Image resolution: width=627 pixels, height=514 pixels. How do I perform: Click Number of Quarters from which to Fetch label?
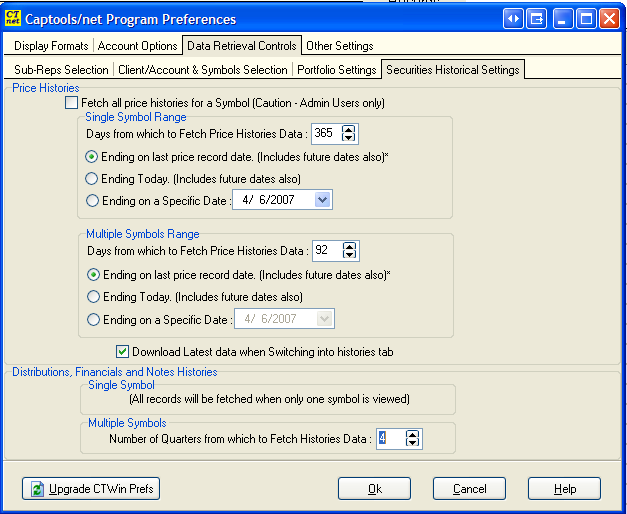tap(240, 439)
